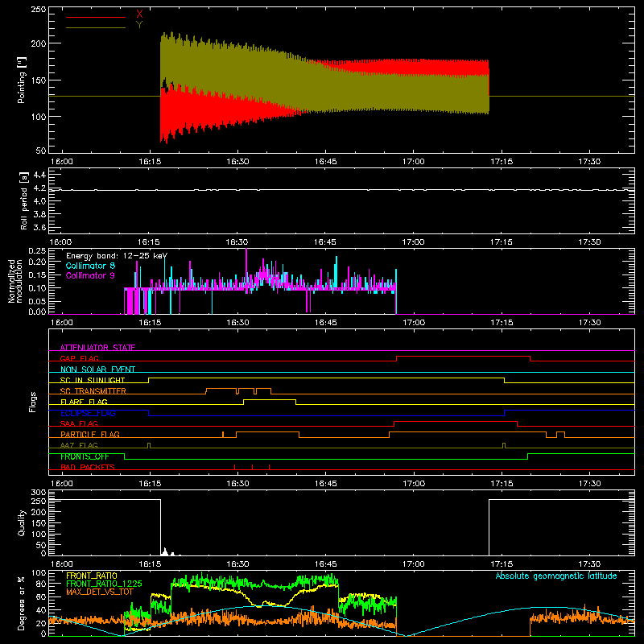
Task: Click the PARTICLE_FLAG label
Action: (90, 435)
